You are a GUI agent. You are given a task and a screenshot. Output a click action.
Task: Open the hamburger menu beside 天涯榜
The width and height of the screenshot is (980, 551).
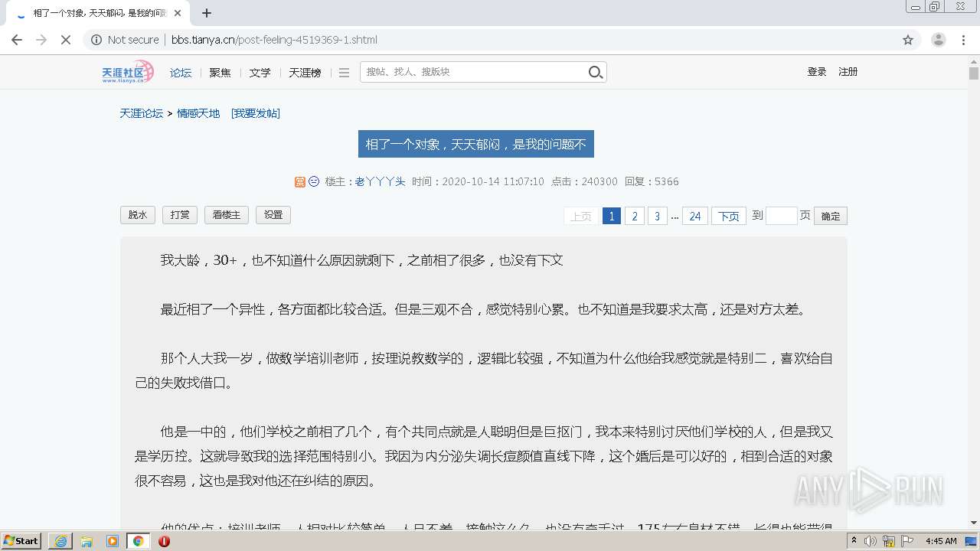[344, 73]
